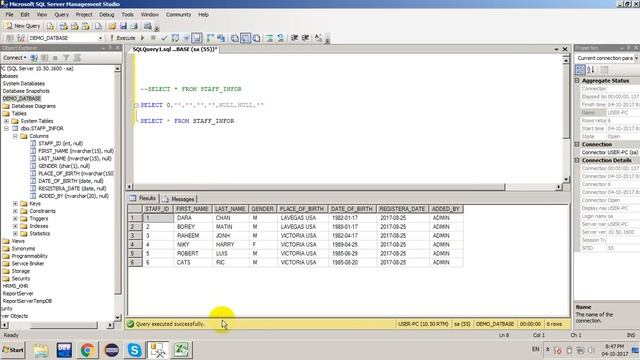Click the Change Connection toolbar icon
640x360 pixels.
pyautogui.click(x=21, y=38)
